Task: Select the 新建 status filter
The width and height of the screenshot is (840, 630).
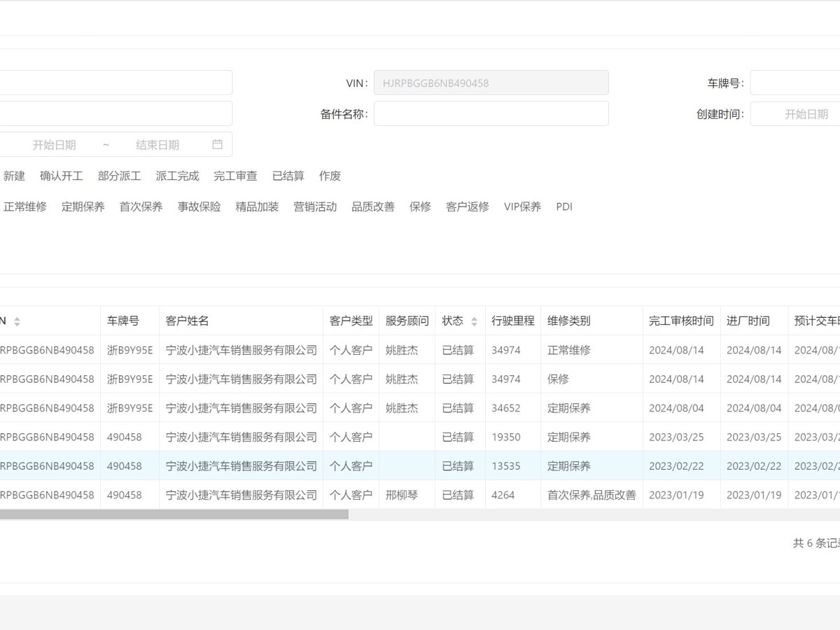Action: click(14, 176)
